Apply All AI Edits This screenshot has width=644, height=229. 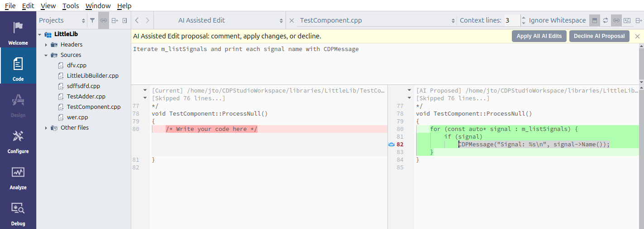pyautogui.click(x=539, y=36)
